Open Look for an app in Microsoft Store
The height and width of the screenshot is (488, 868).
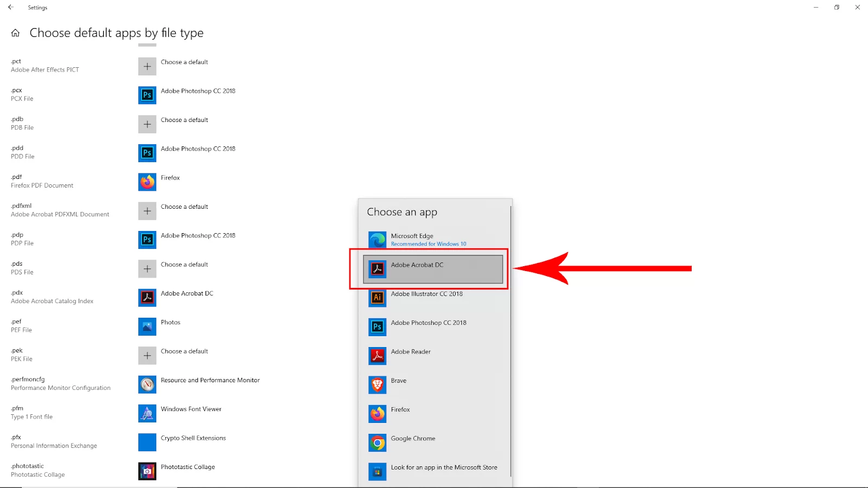pyautogui.click(x=433, y=472)
